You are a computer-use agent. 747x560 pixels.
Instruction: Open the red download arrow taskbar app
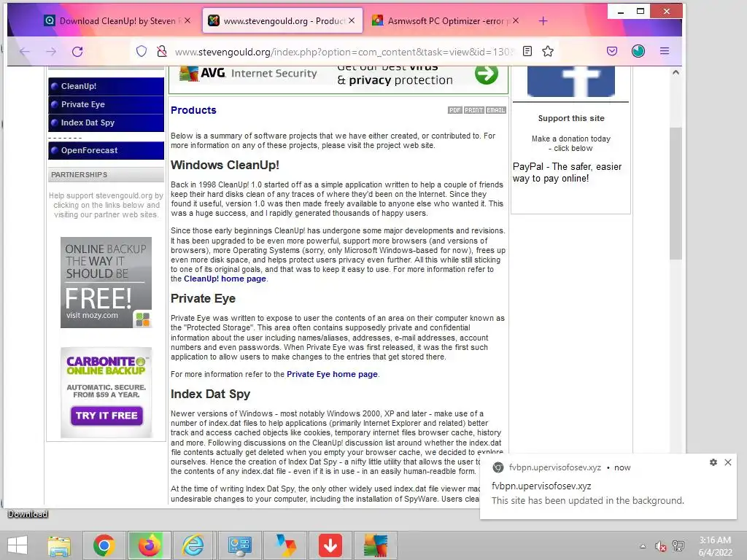tap(330, 545)
